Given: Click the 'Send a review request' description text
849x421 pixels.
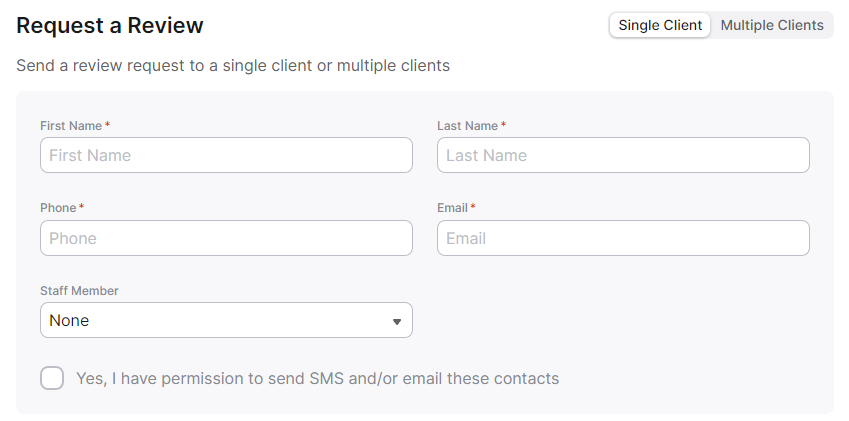Looking at the screenshot, I should coord(233,66).
